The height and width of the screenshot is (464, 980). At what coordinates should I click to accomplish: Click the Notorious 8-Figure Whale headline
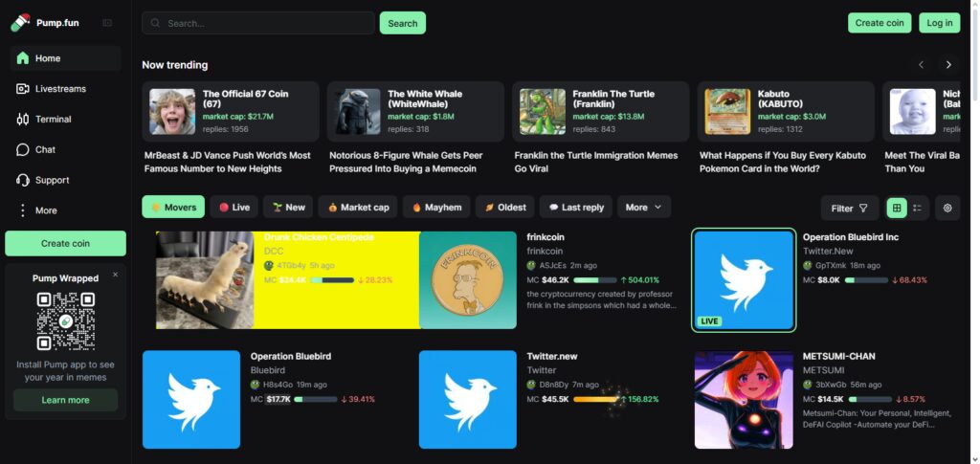point(406,162)
